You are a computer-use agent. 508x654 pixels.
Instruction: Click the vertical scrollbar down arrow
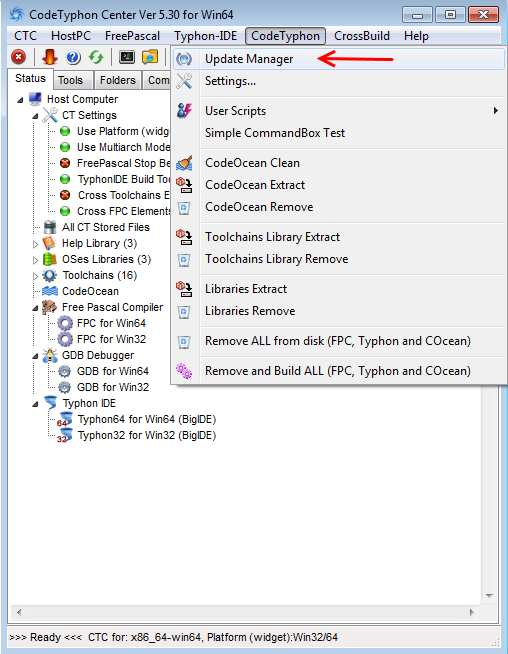489,596
